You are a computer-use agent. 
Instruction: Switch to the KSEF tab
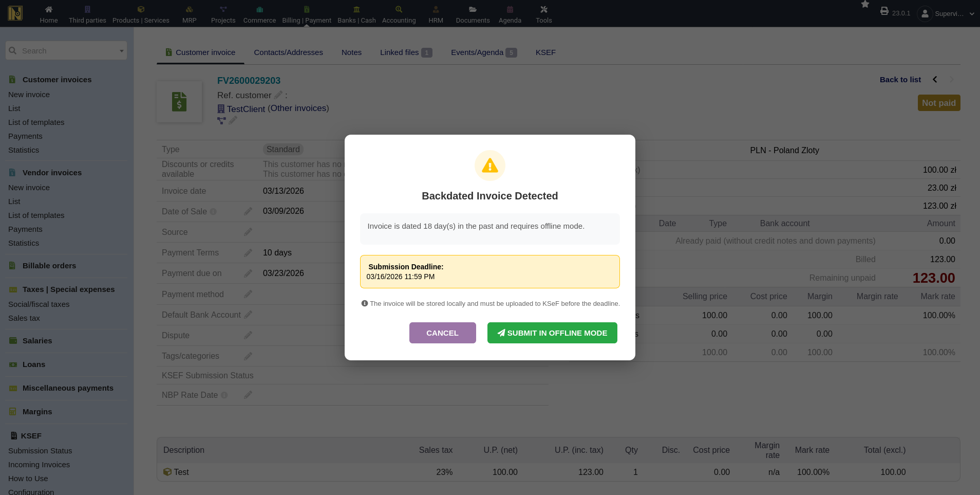(545, 52)
